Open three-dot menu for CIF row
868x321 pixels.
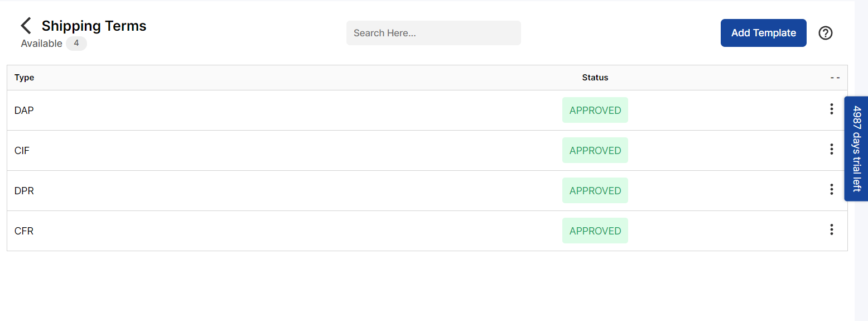pyautogui.click(x=831, y=149)
